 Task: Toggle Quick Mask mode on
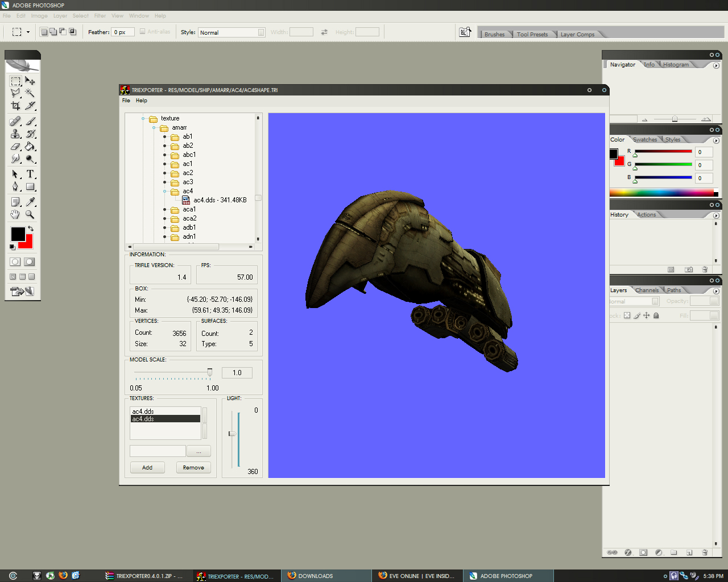[30, 262]
